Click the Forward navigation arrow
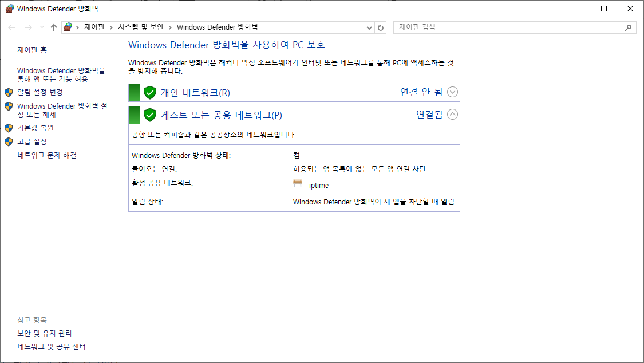This screenshot has width=644, height=363. pos(29,27)
